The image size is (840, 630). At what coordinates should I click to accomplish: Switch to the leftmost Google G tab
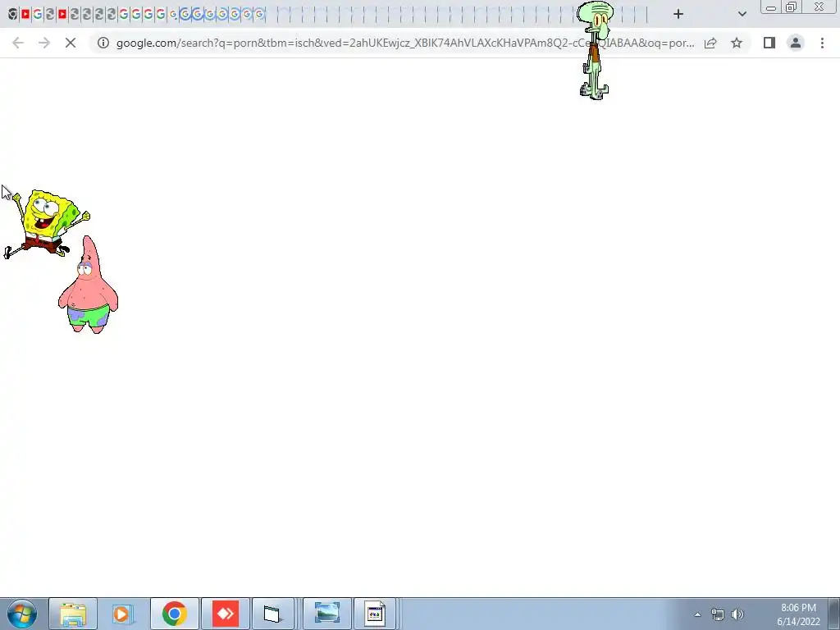coord(38,15)
